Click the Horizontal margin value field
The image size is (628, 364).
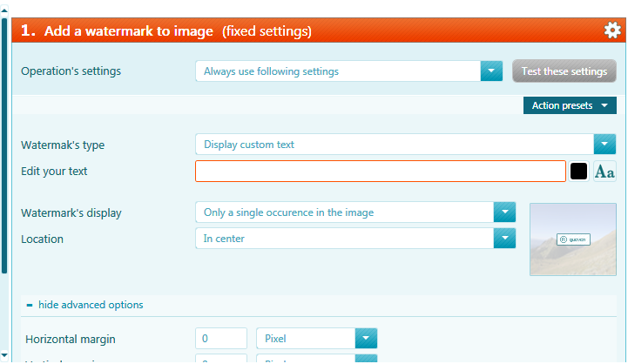(221, 339)
